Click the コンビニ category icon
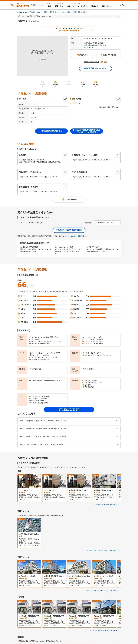The image size is (138, 644). tap(71, 296)
